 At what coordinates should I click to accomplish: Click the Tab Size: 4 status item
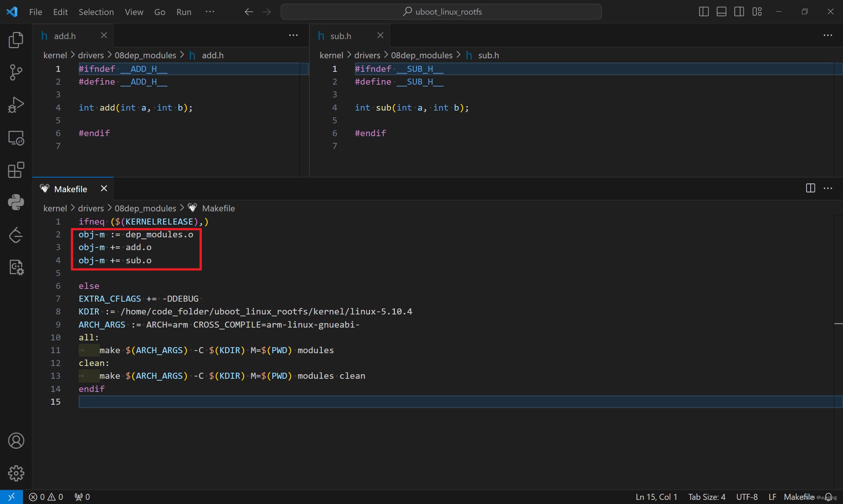coord(706,497)
